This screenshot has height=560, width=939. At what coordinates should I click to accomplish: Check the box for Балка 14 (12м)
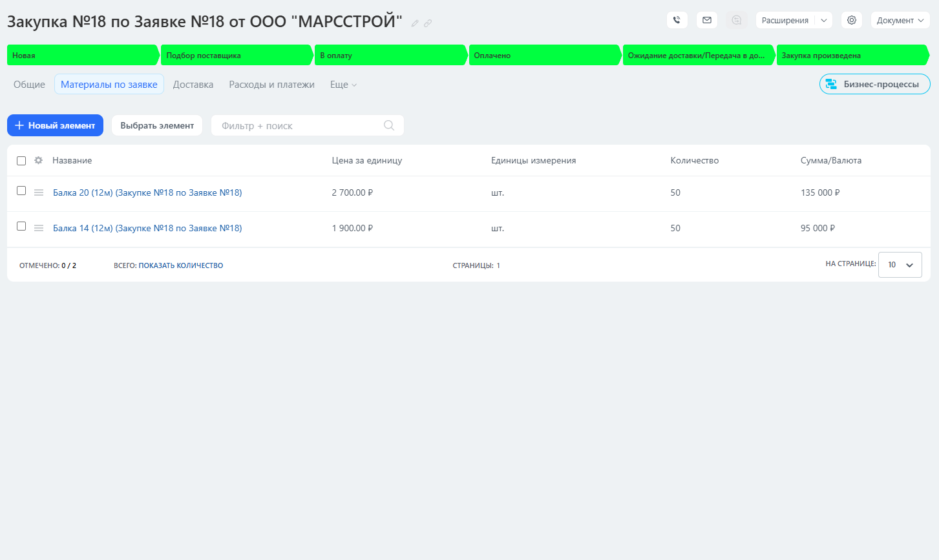(x=21, y=226)
